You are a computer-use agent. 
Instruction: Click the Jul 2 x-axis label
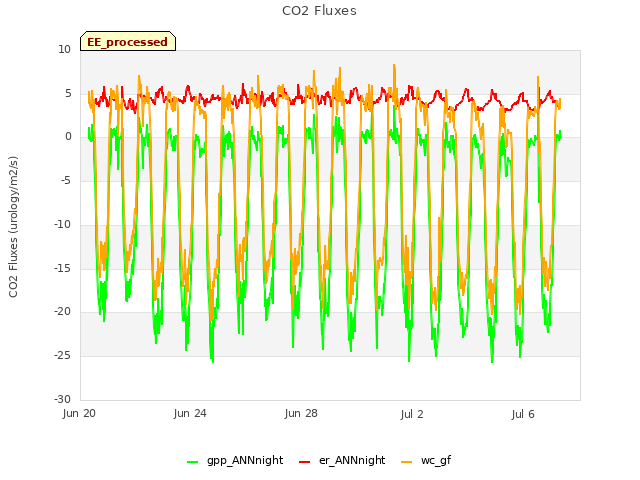point(412,414)
